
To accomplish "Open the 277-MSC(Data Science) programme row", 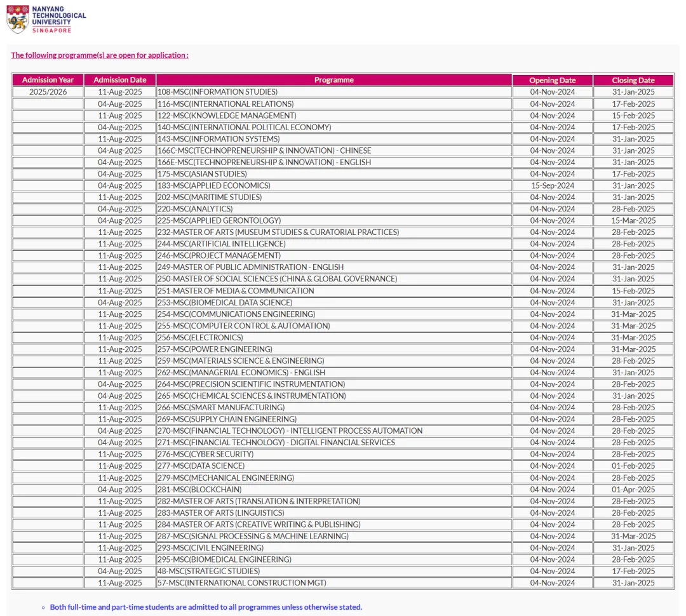I will click(201, 465).
